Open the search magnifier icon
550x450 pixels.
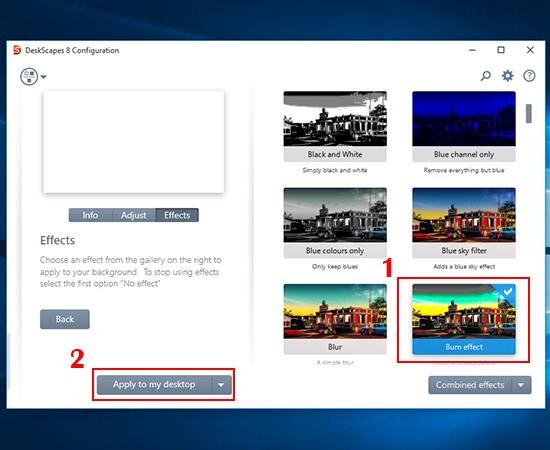[x=485, y=76]
